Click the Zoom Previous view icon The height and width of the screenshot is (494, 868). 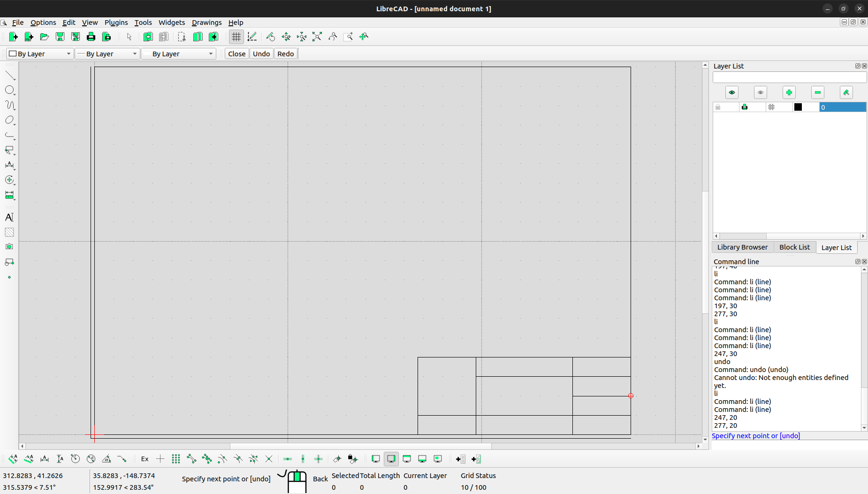click(333, 37)
